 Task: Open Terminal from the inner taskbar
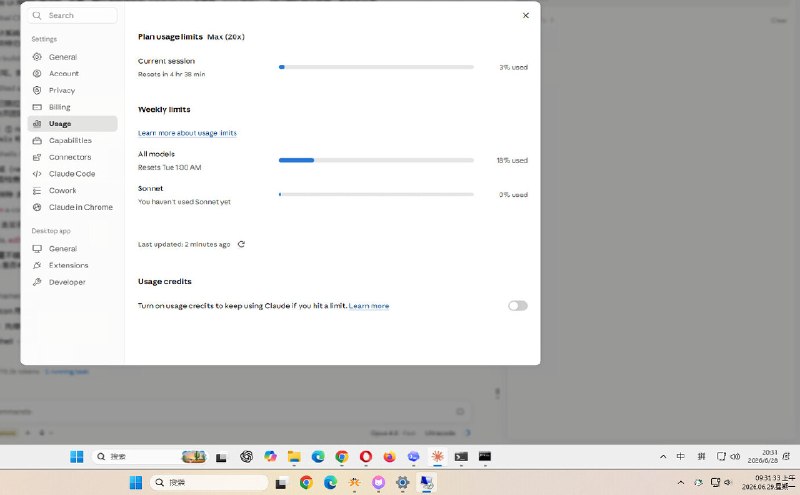pos(461,457)
